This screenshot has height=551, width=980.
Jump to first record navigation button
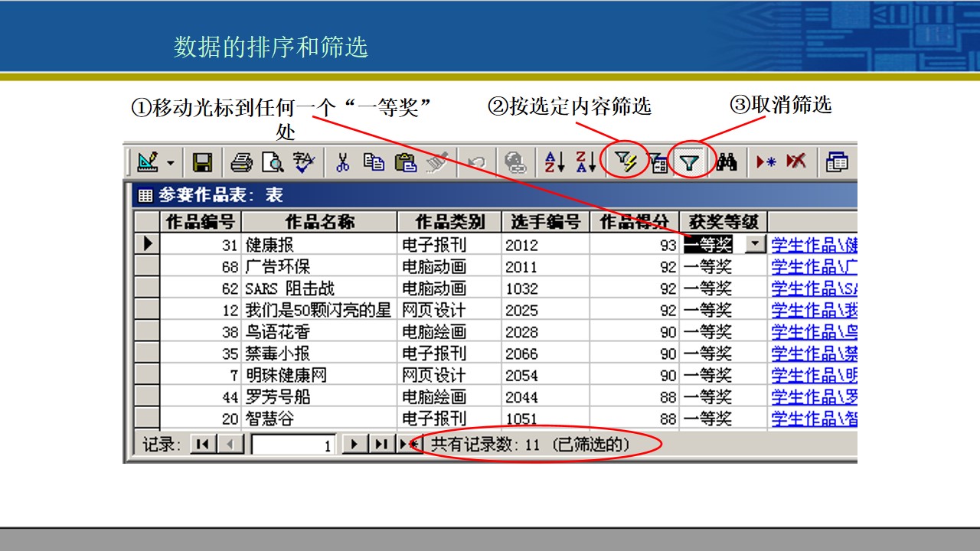coord(202,444)
